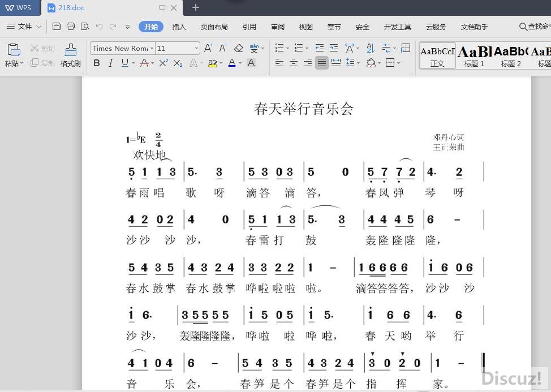551x392 pixels.
Task: Open the 视图 (View) tab
Action: pyautogui.click(x=305, y=27)
